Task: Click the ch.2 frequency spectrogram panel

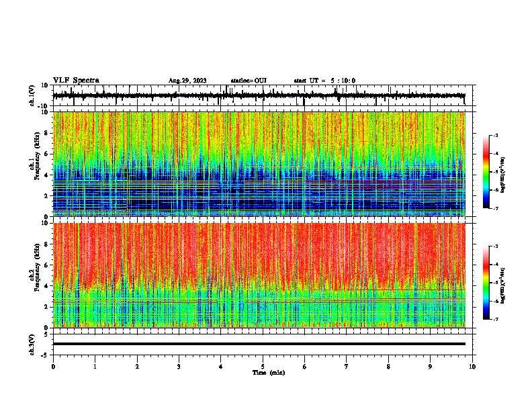Action: coord(259,275)
